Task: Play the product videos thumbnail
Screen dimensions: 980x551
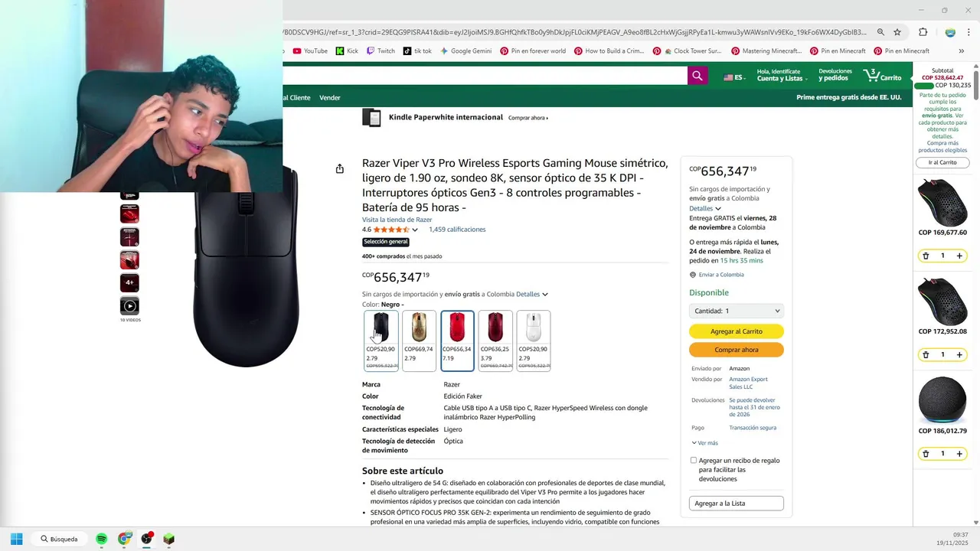Action: point(129,306)
